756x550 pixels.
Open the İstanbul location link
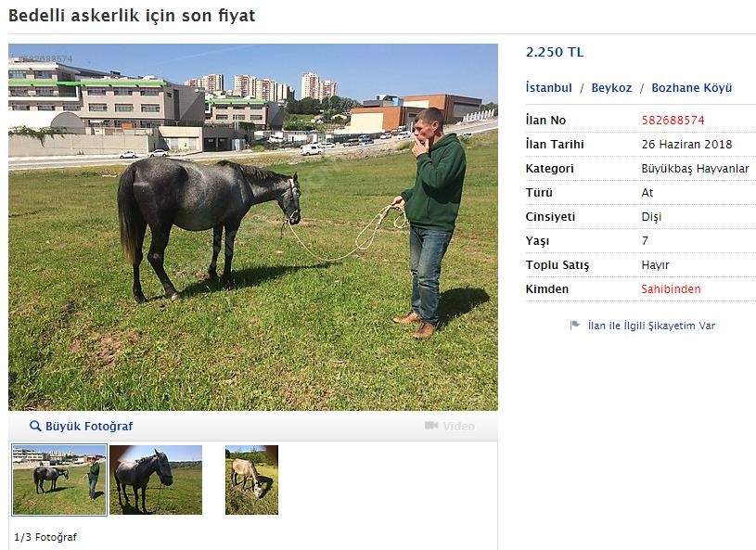(548, 88)
